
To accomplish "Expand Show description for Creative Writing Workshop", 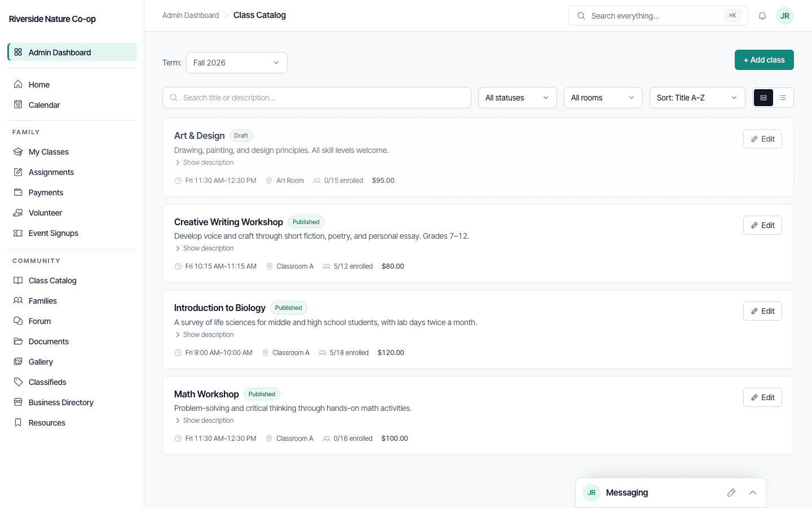I will click(x=204, y=248).
